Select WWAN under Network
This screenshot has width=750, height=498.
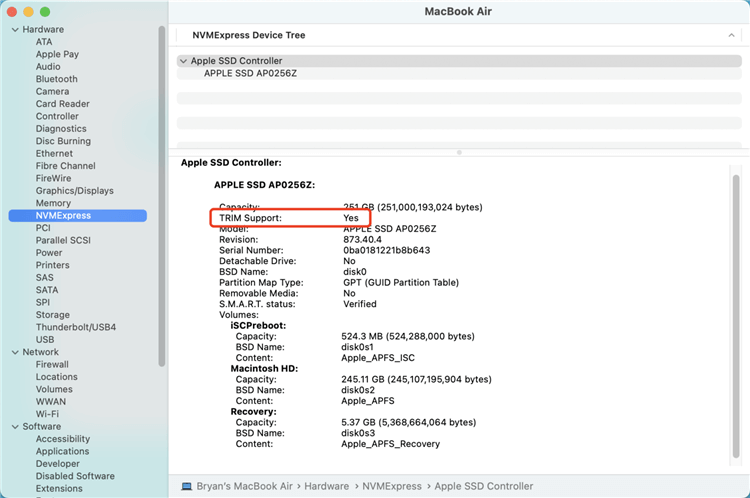(51, 403)
